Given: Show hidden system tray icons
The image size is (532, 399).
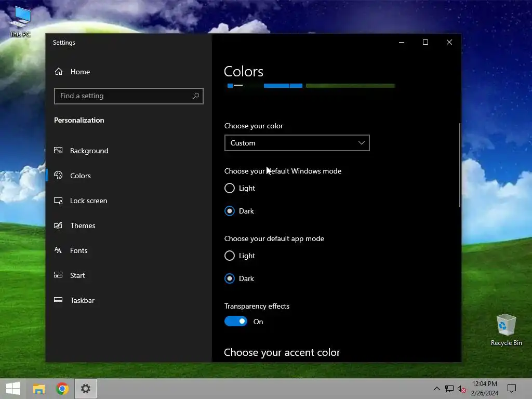Looking at the screenshot, I should tap(436, 389).
